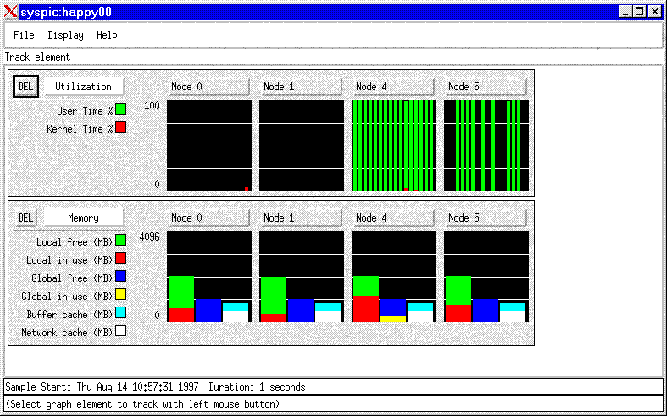This screenshot has height=416, width=667.
Task: Open the Display menu
Action: pyautogui.click(x=65, y=35)
